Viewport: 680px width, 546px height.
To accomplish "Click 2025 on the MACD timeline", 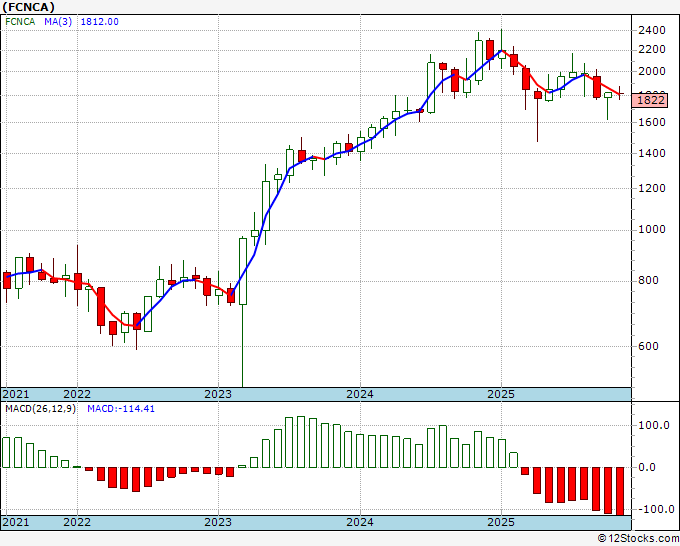I will [501, 522].
